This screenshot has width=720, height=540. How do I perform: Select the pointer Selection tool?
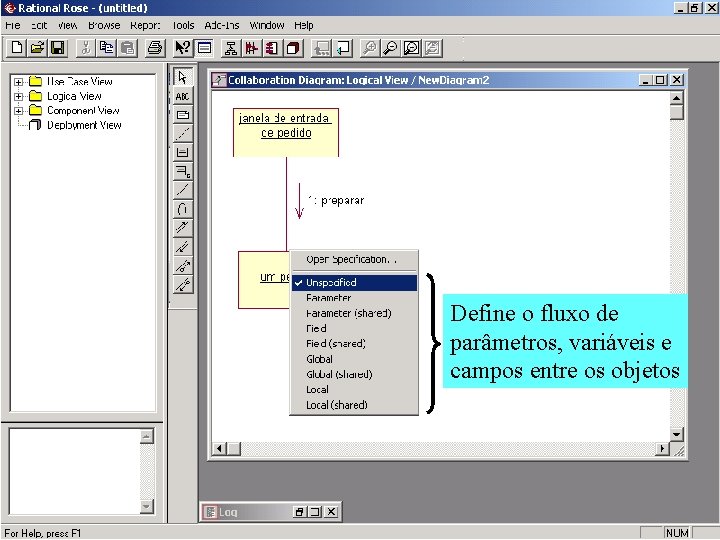pos(183,77)
